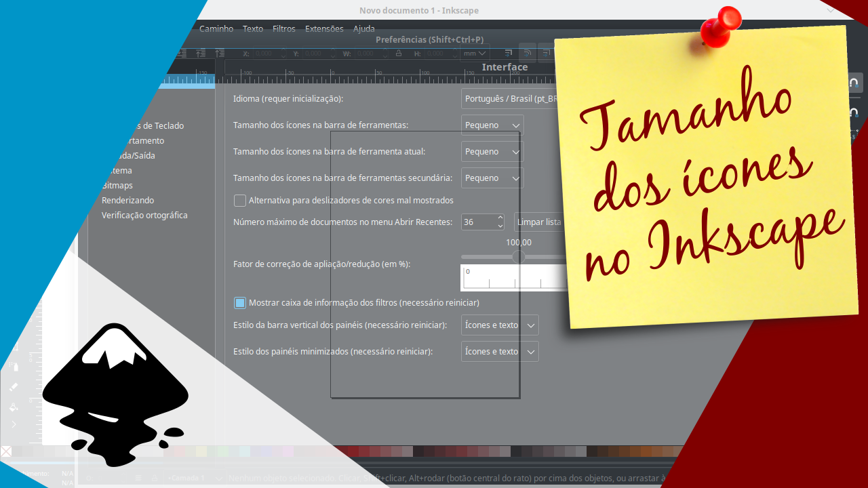Select Bitmaps in the preferences tree

[117, 186]
